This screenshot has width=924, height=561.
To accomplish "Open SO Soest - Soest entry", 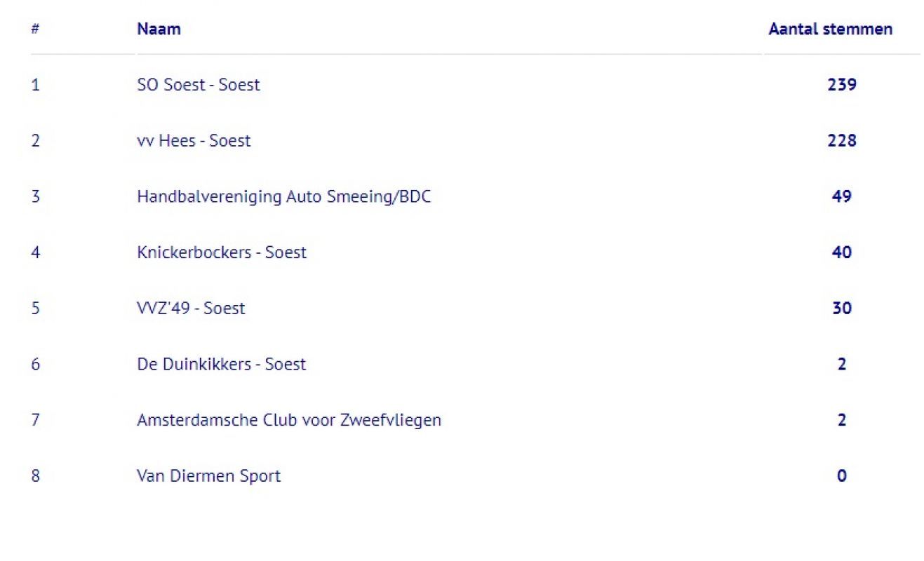I will pos(199,85).
